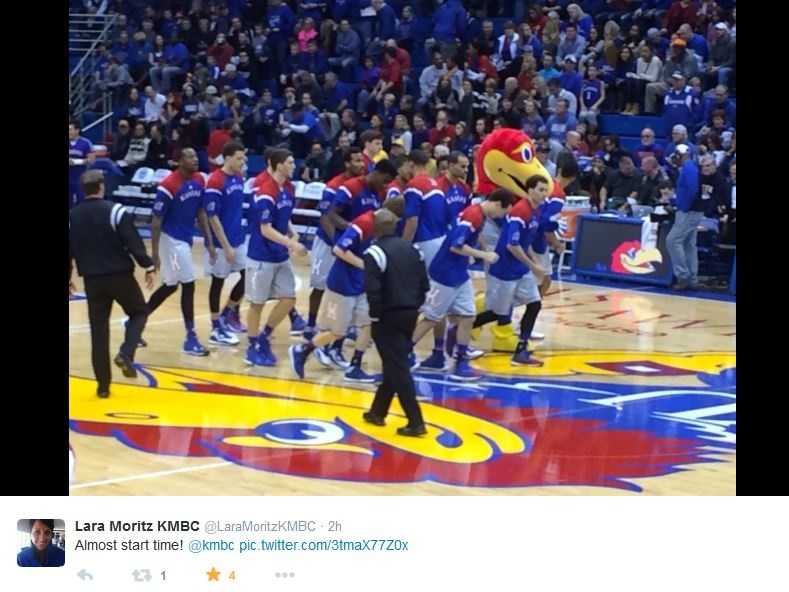Click the Almost start time! tweet text

point(129,545)
